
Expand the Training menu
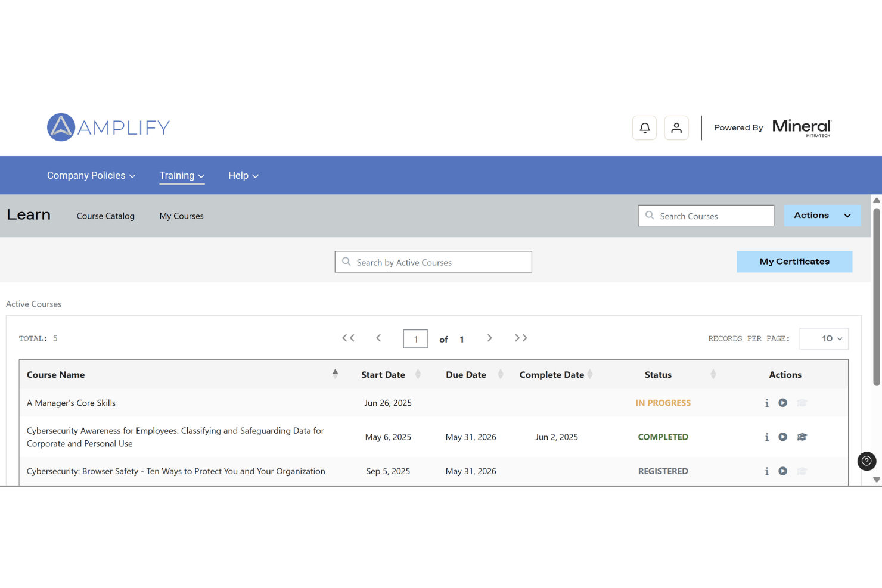point(182,176)
